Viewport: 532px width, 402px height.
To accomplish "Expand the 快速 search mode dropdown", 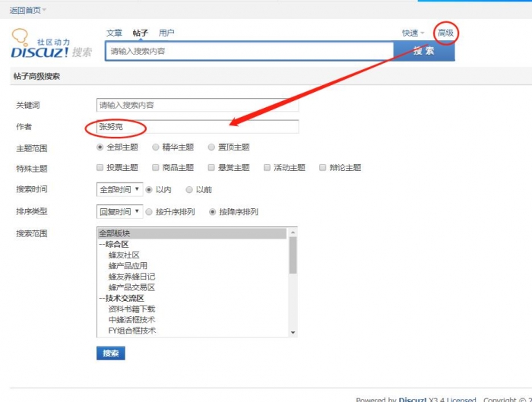I will (413, 33).
